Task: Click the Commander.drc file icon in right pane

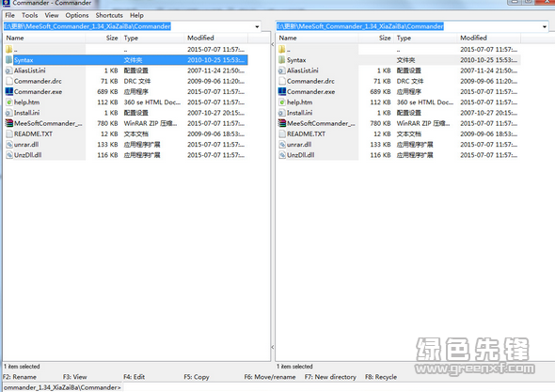Action: tap(282, 81)
